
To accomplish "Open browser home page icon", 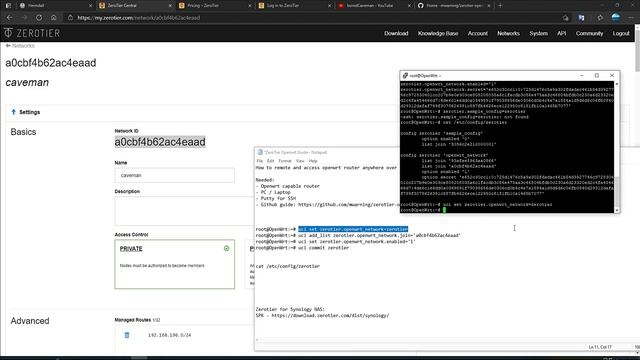I will click(x=53, y=18).
